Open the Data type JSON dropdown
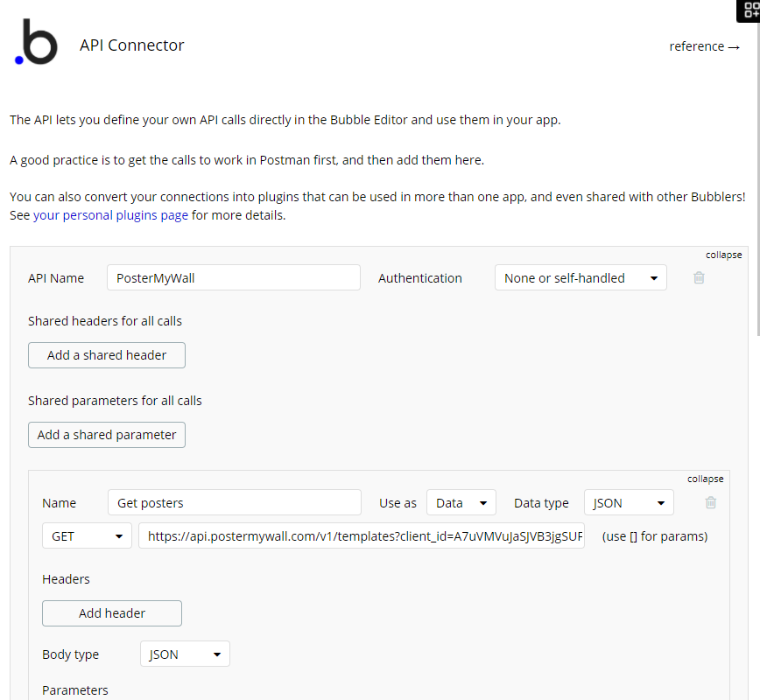 (629, 502)
